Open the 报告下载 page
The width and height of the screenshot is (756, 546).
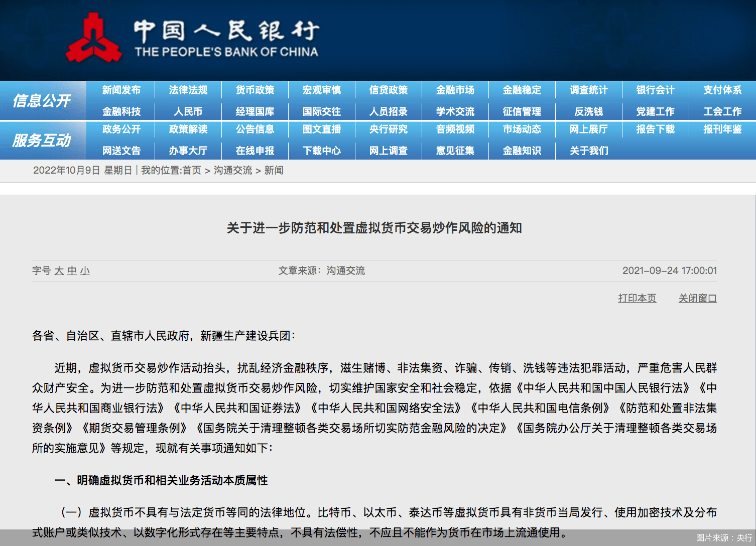click(655, 129)
